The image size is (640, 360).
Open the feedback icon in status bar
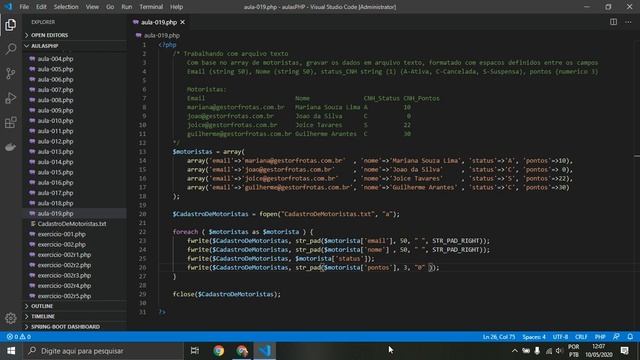[616, 337]
